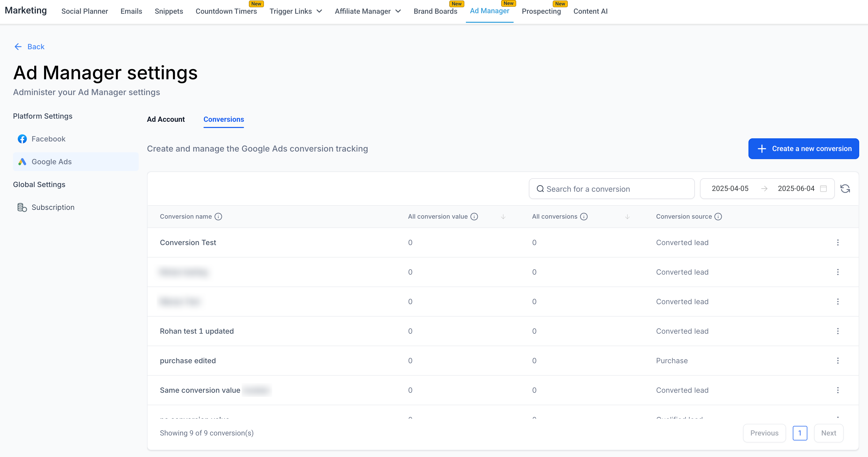This screenshot has width=868, height=457.
Task: Open three-dot menu for purchase edited row
Action: point(838,361)
